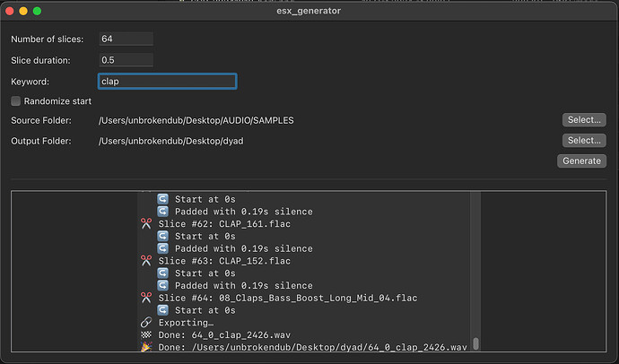
Task: Click the link icon next to Exporting
Action: click(x=146, y=322)
